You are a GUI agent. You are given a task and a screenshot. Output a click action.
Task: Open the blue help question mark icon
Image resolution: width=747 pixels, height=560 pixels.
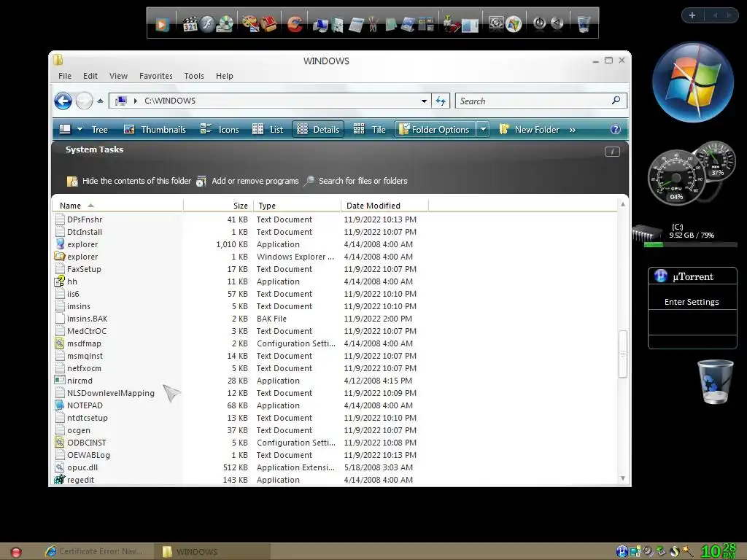coord(616,130)
